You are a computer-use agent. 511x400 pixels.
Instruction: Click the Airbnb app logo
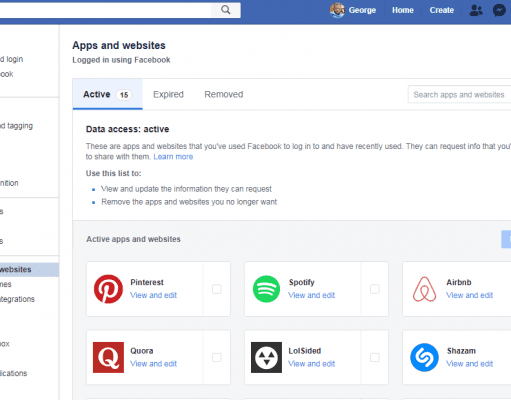tap(424, 289)
